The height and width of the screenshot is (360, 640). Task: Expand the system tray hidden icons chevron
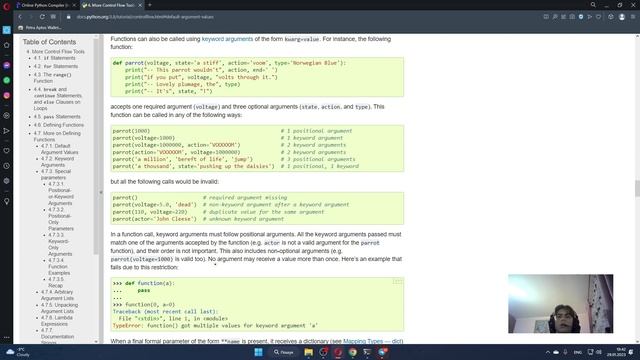tap(547, 352)
